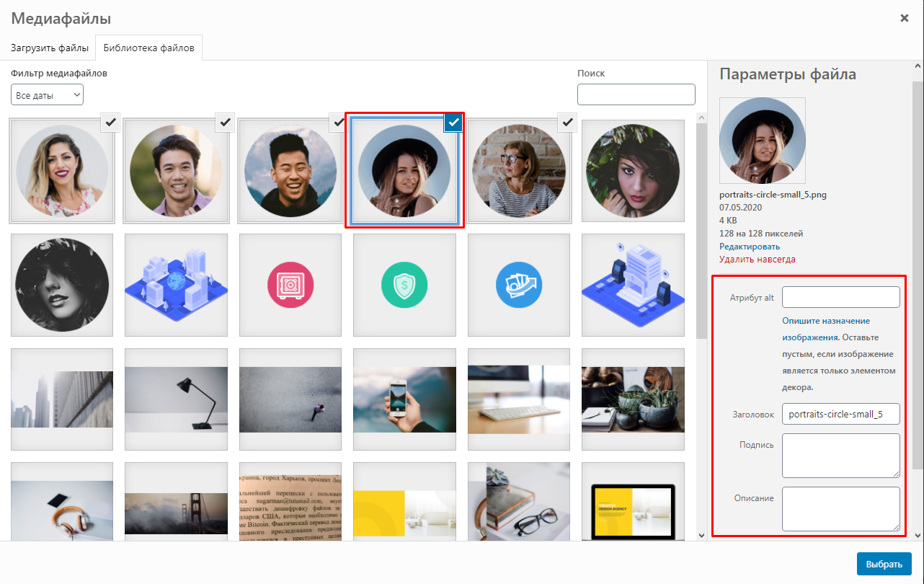This screenshot has width=924, height=584.
Task: Close the Медиафайлы dialog with X
Action: (904, 18)
